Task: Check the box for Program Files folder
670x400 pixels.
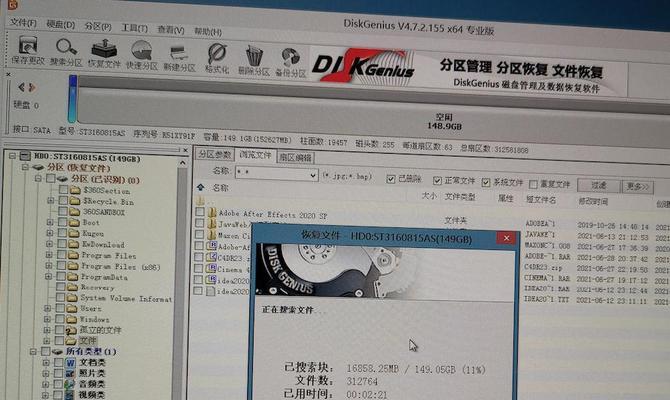Action: 62,255
